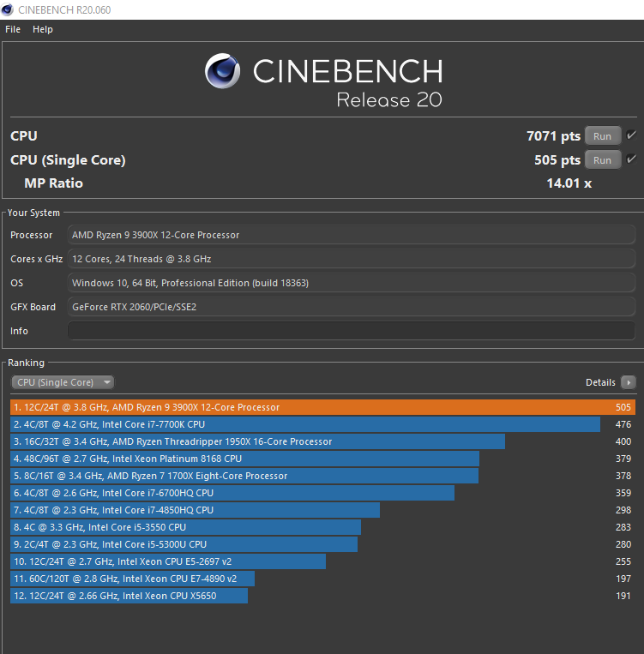Click the GFX Board field GeForce RTX 2060
The image size is (644, 654).
pyautogui.click(x=352, y=307)
